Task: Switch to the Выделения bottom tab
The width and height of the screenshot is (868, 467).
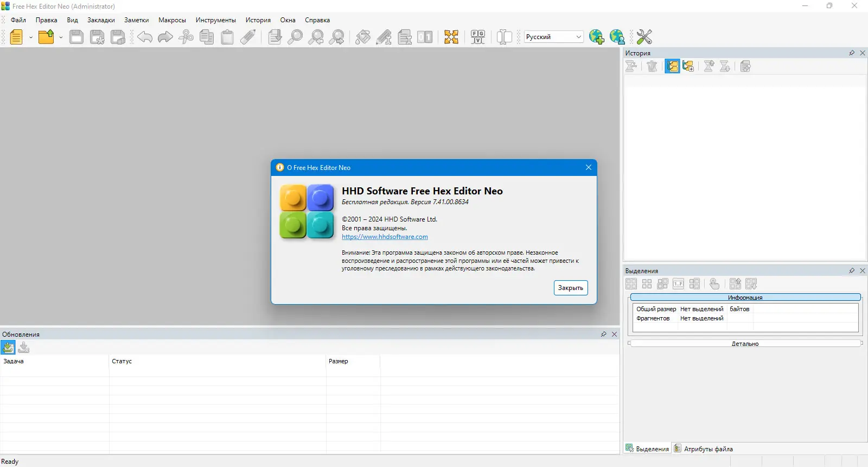Action: click(648, 449)
